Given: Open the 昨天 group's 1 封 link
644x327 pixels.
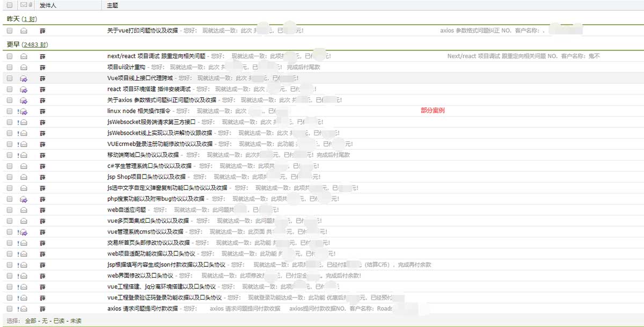Looking at the screenshot, I should tap(30, 19).
